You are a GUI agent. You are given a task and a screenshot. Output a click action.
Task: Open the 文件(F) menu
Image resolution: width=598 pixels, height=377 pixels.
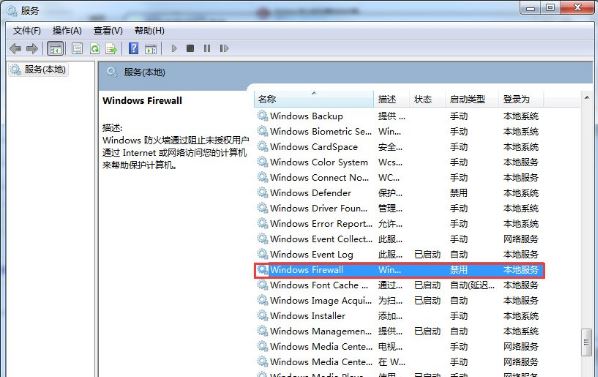coord(27,30)
